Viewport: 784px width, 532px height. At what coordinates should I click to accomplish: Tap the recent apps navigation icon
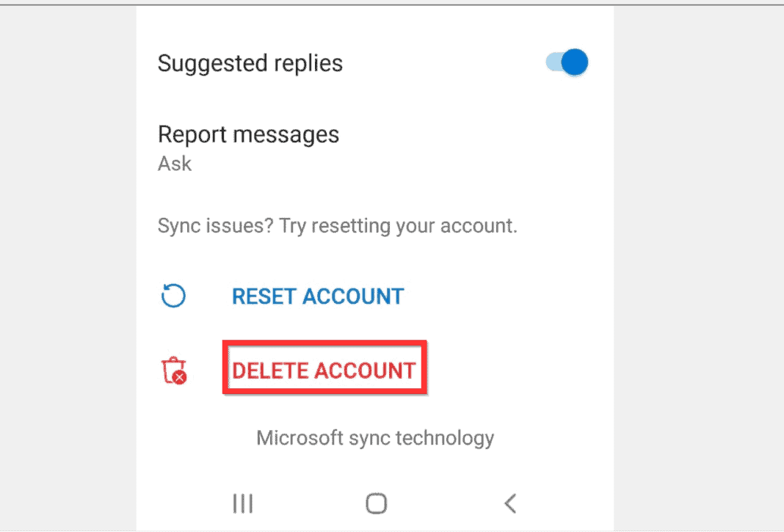243,503
